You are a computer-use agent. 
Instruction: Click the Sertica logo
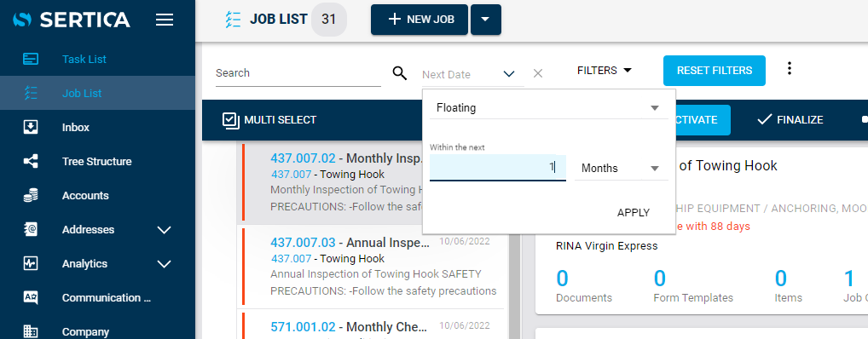point(72,20)
